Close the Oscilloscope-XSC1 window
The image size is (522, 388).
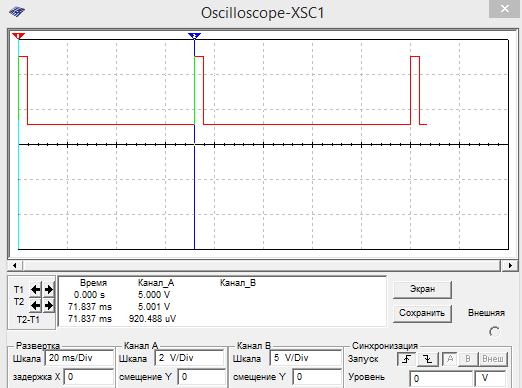505,9
